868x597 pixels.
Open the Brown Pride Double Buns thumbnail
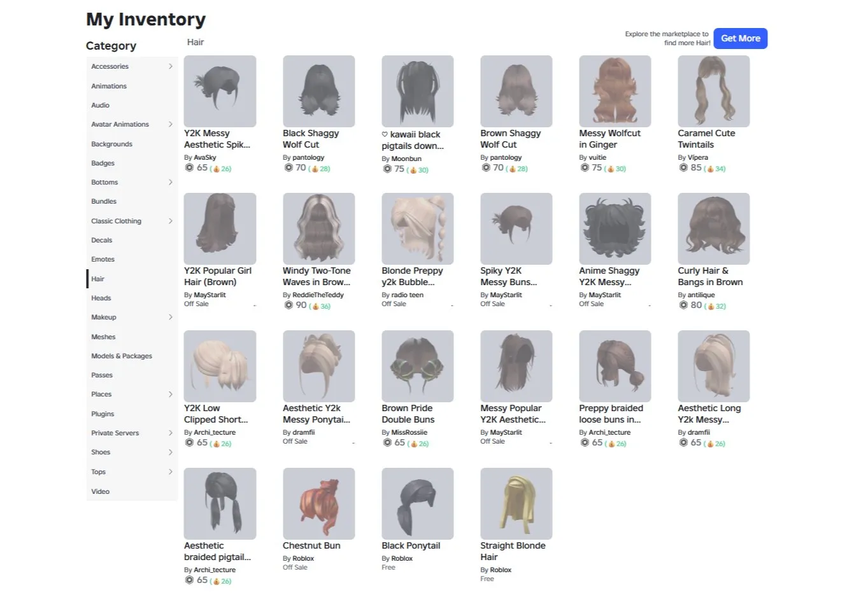(417, 366)
